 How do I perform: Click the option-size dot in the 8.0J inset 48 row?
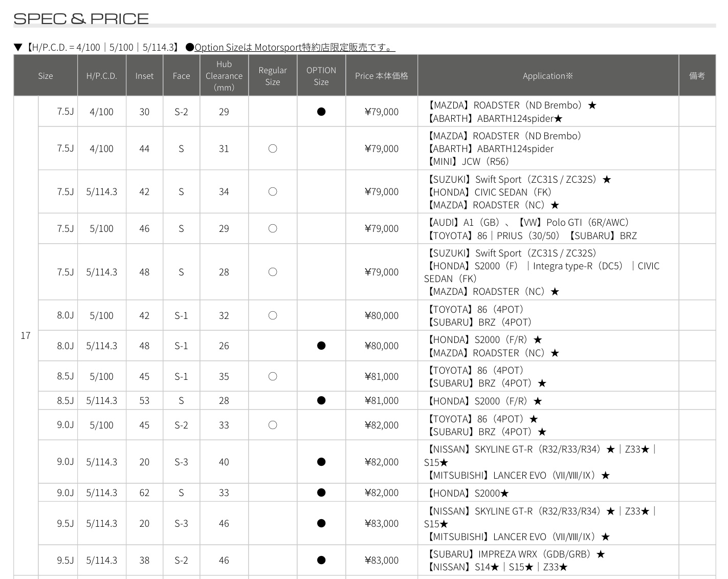321,346
